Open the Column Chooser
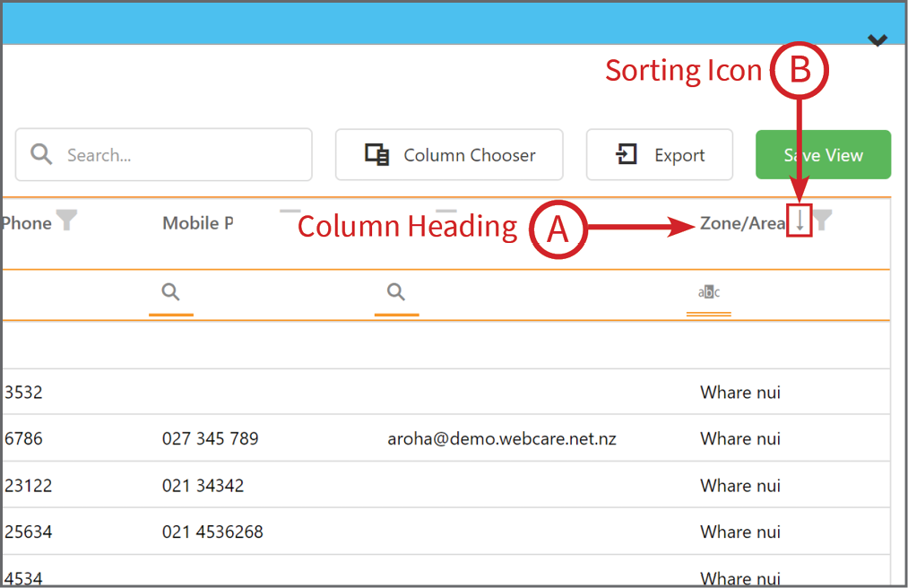 (x=449, y=155)
